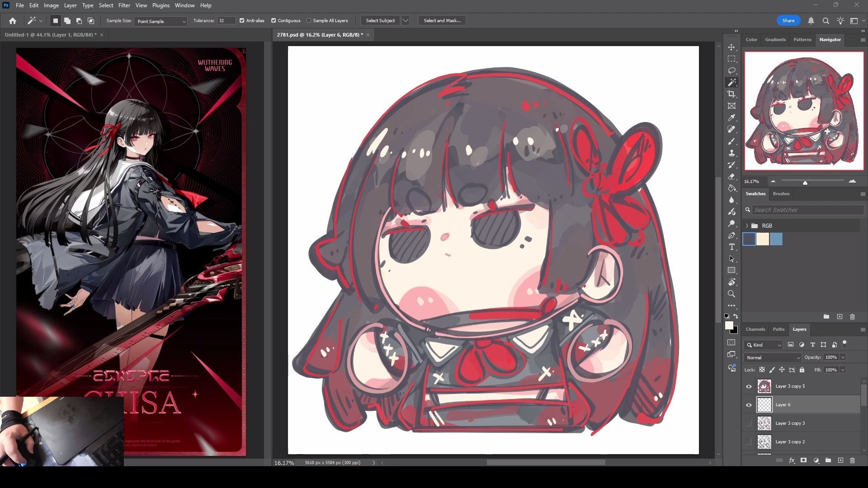Expand the RGB swatches folder
Viewport: 868px width, 488px height.
click(x=747, y=226)
